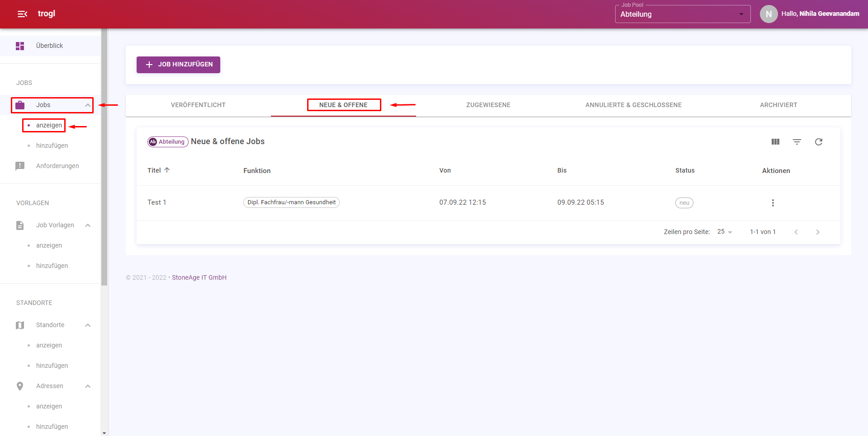This screenshot has width=868, height=436.
Task: Click the user avatar with letter N
Action: [x=768, y=14]
